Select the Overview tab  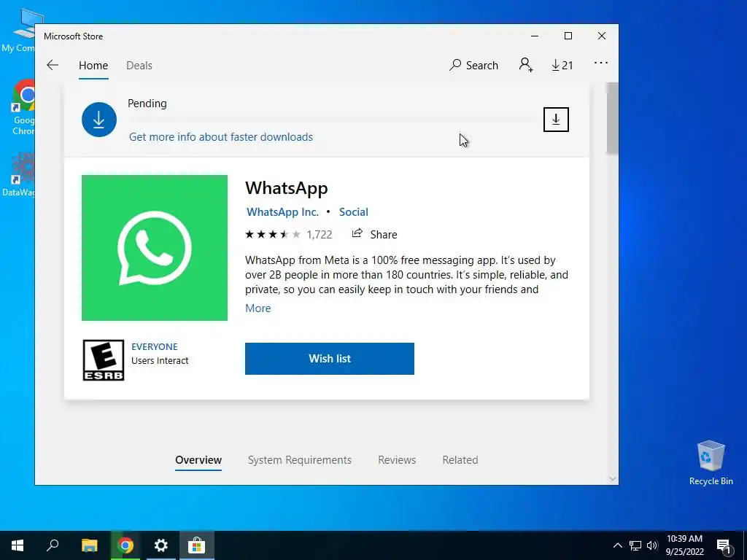tap(198, 460)
